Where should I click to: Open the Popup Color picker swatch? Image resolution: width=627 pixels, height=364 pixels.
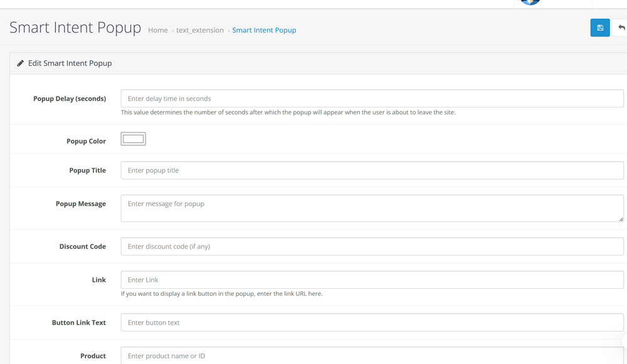coord(133,139)
